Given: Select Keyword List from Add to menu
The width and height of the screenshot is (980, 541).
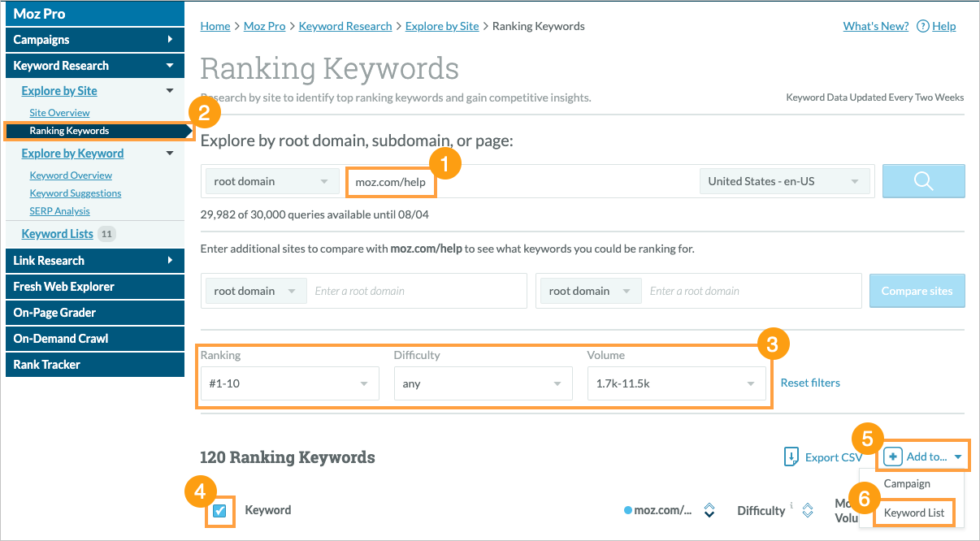Looking at the screenshot, I should 914,513.
